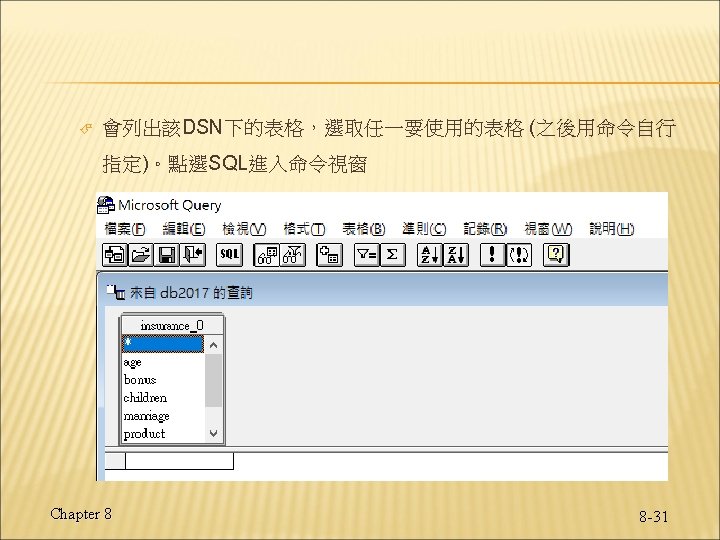Screen dimensions: 720x540
Task: Click the field list scroll down arrow
Action: point(213,433)
